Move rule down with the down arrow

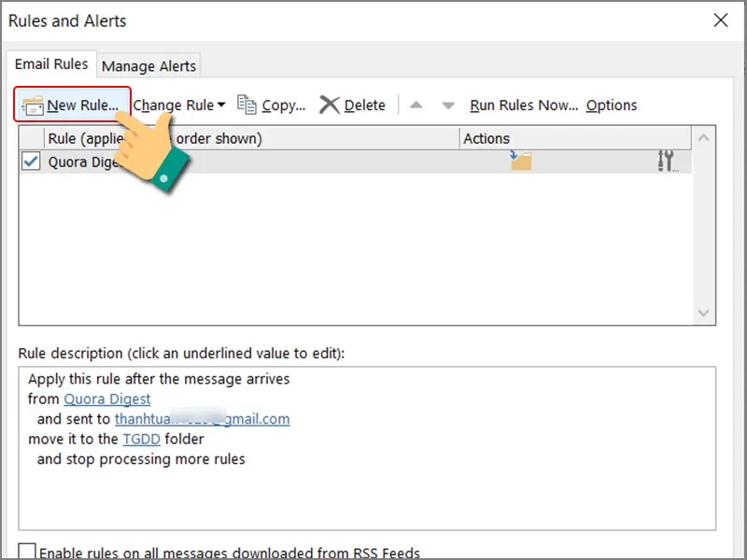(x=448, y=105)
